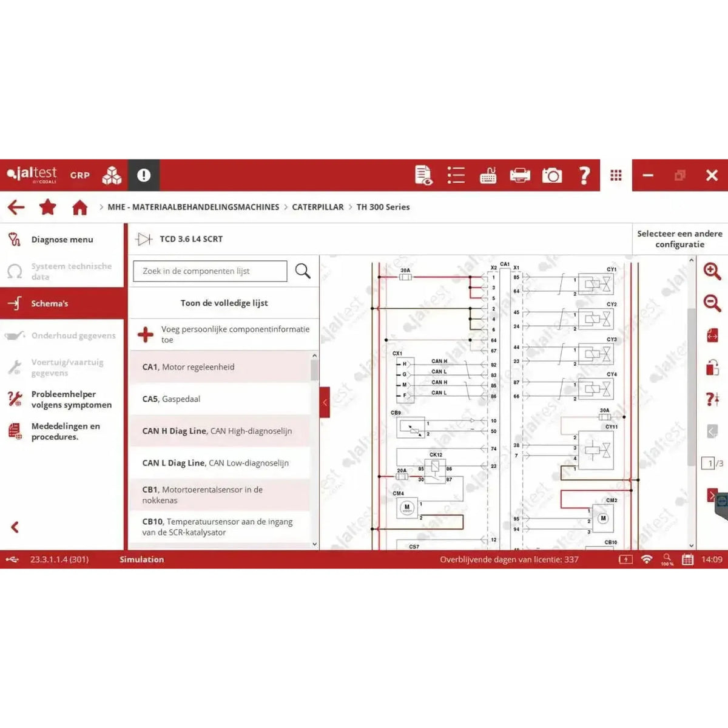Click the CATERPILLAR breadcrumb
The image size is (728, 728).
pos(318,207)
